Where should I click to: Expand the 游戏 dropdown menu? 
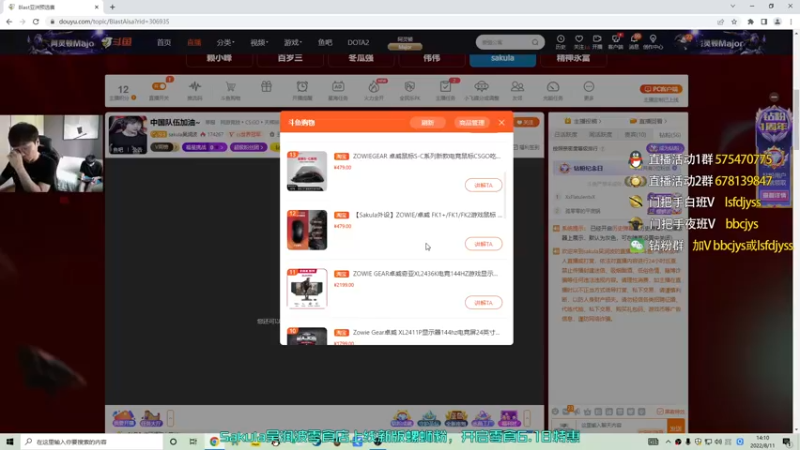[293, 42]
